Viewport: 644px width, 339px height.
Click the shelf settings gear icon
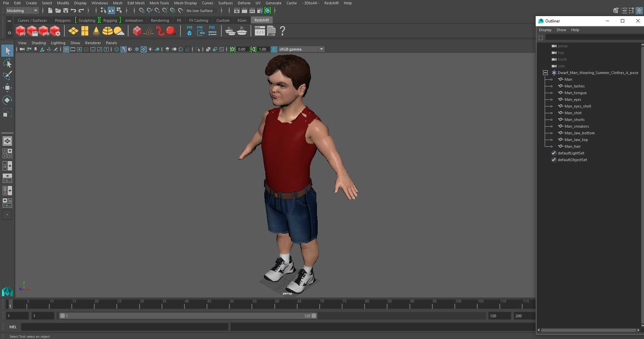(9, 33)
